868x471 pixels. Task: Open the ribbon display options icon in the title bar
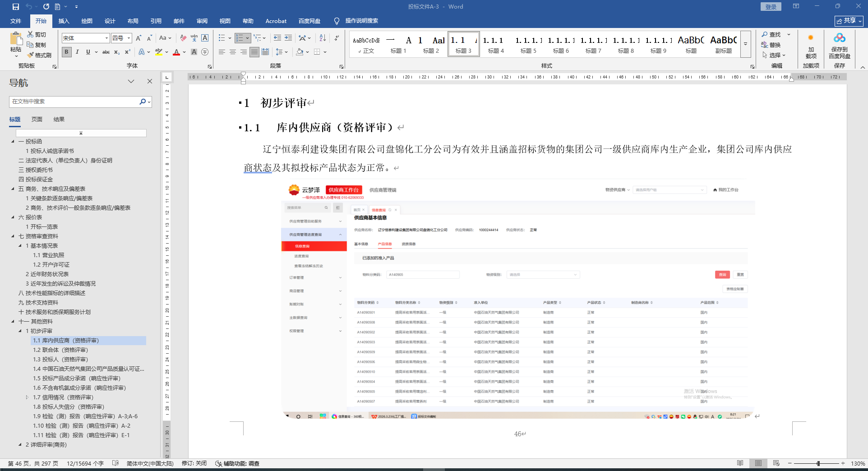pyautogui.click(x=796, y=6)
